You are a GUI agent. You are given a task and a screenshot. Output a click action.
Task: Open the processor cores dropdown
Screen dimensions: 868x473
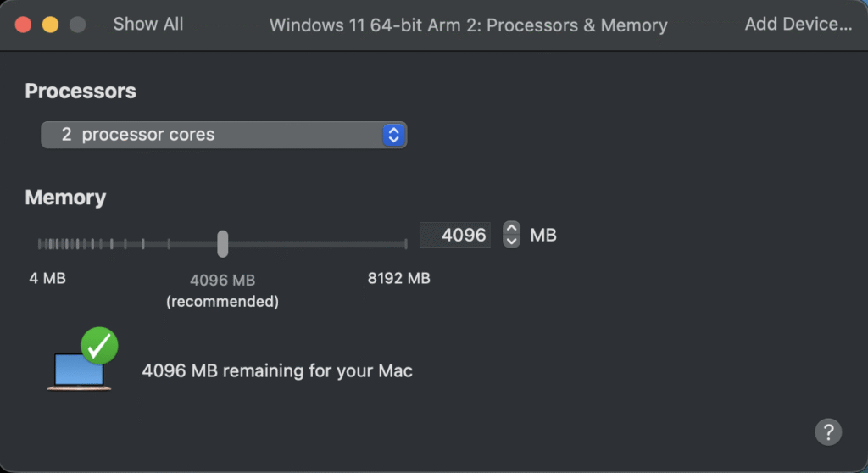[x=224, y=135]
